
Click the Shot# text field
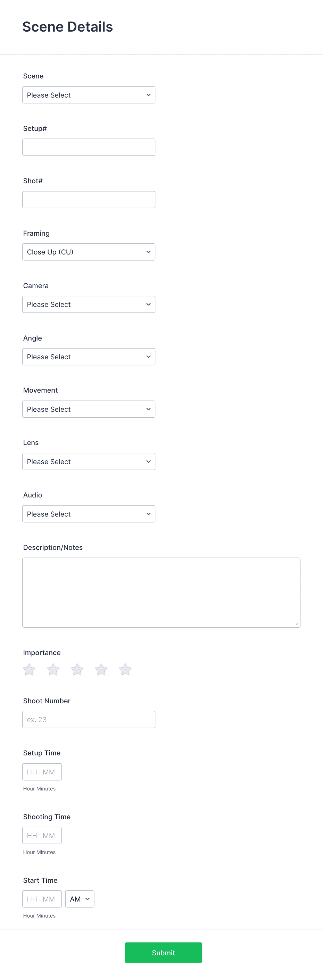(89, 199)
